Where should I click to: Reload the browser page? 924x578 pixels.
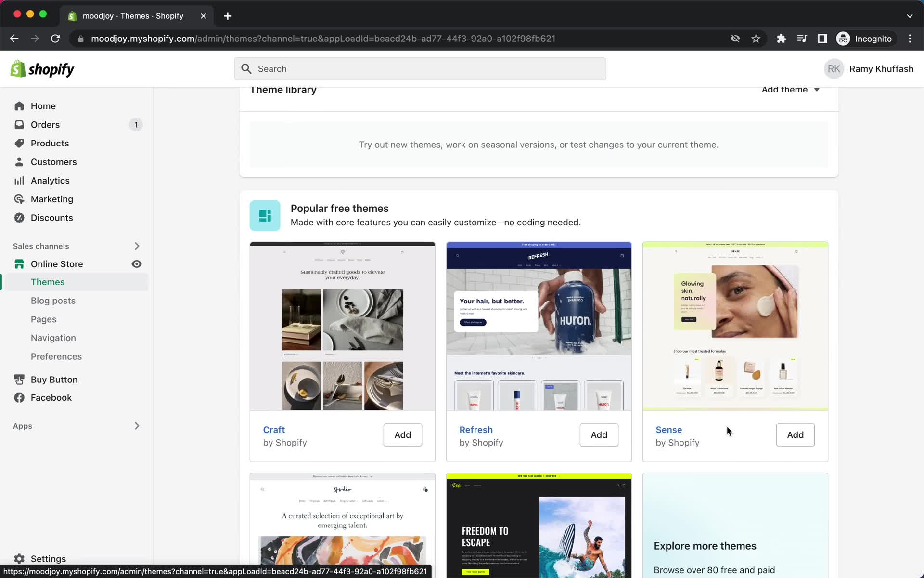pos(55,39)
